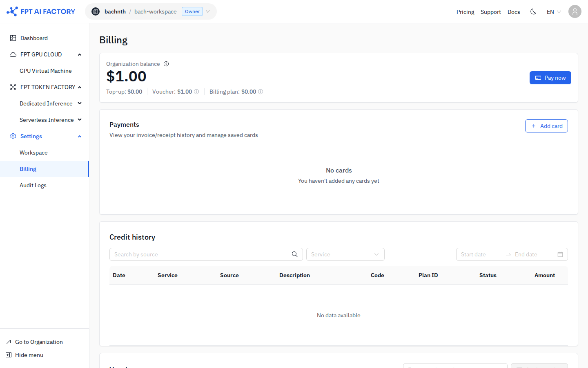Screen dimensions: 588x368
Task: Click the Settings gear icon
Action: 13,136
